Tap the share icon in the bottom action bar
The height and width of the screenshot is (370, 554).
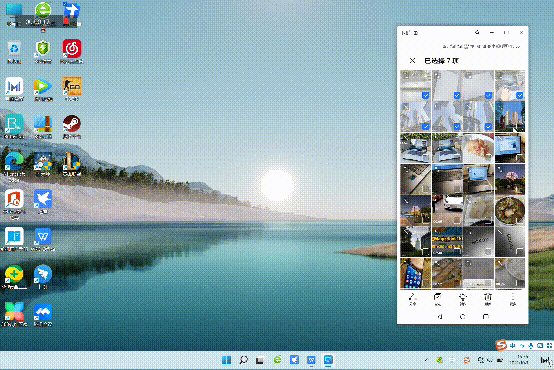click(x=412, y=299)
